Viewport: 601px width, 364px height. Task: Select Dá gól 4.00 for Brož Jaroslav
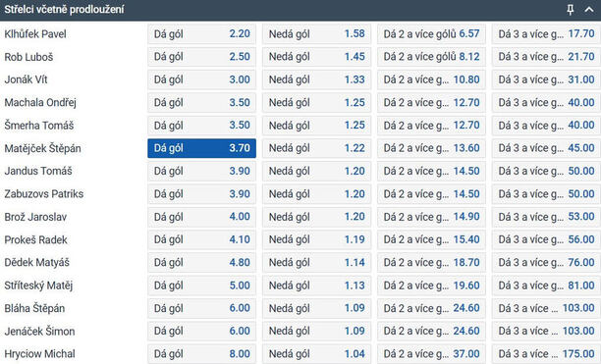pos(201,217)
